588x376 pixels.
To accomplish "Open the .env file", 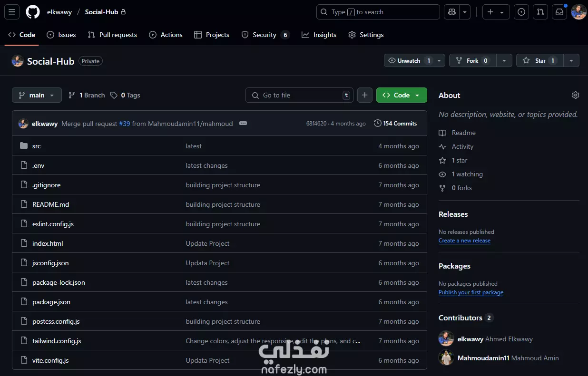I will (x=38, y=165).
